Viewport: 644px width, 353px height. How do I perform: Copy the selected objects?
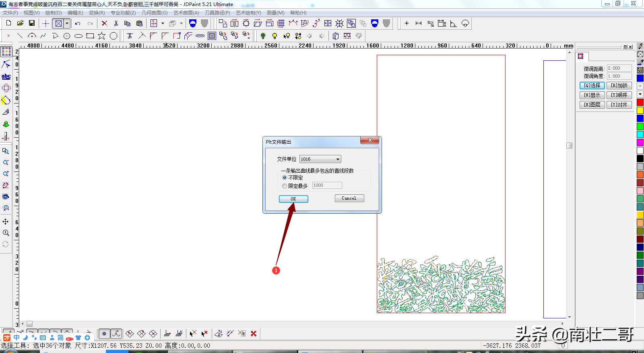click(x=128, y=23)
